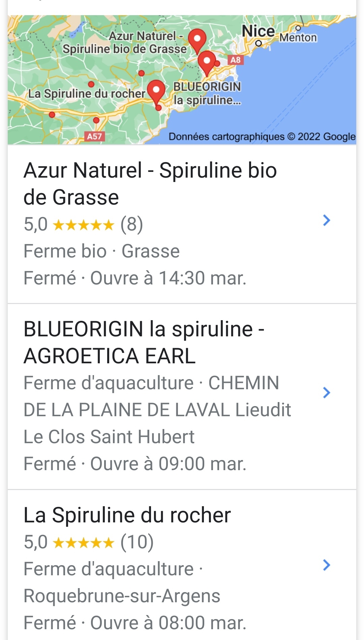Expand Azur Naturel listing with its chevron

click(326, 220)
